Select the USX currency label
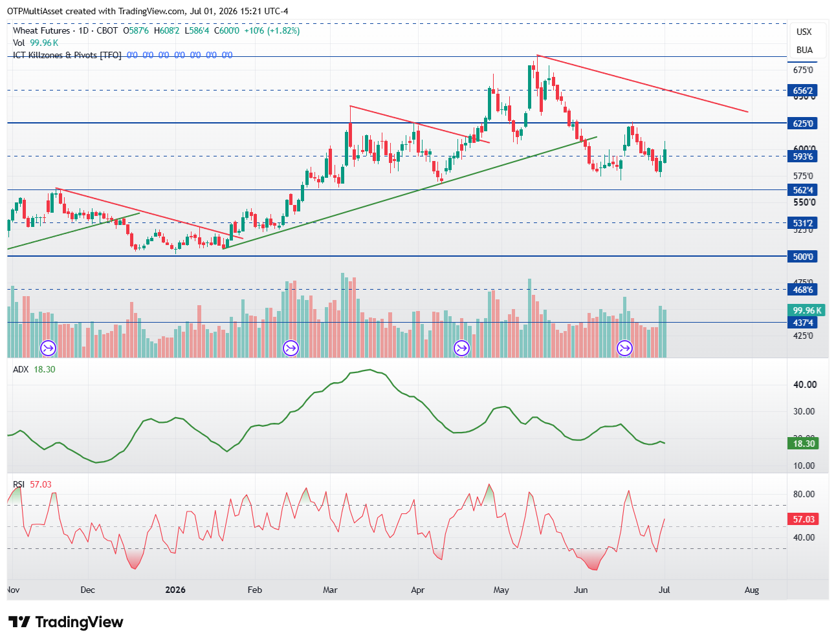The width and height of the screenshot is (836, 644). pos(804,32)
